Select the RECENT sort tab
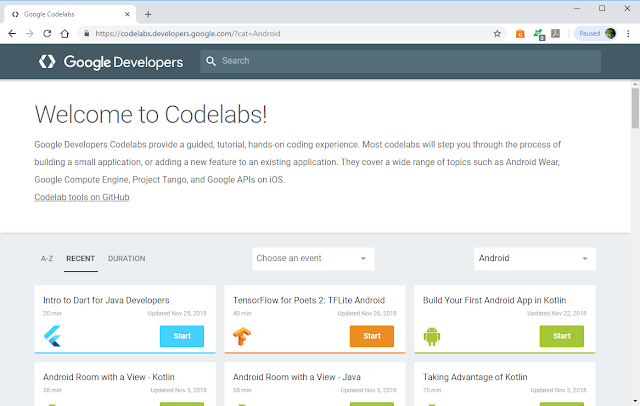 80,259
